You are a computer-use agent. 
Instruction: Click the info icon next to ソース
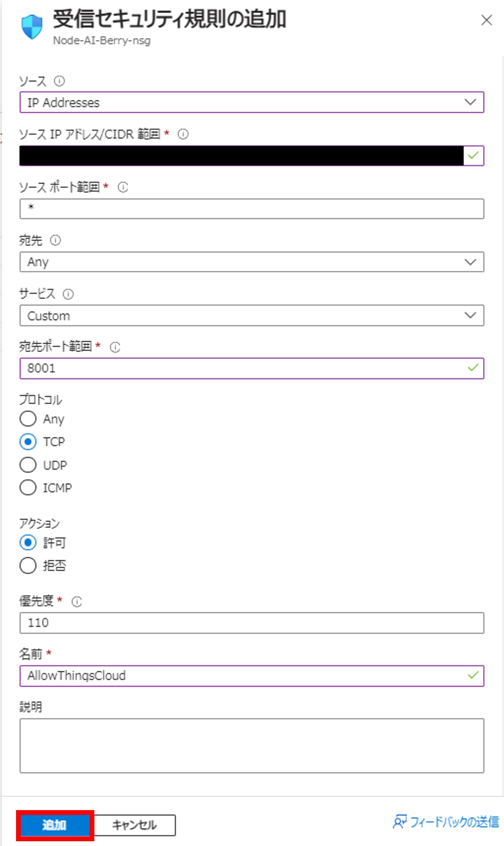pos(59,81)
